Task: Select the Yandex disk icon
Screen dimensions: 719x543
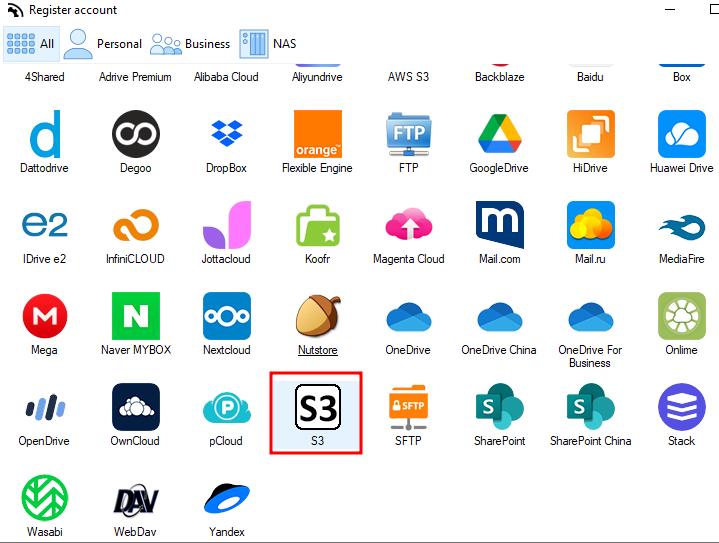Action: [227, 498]
